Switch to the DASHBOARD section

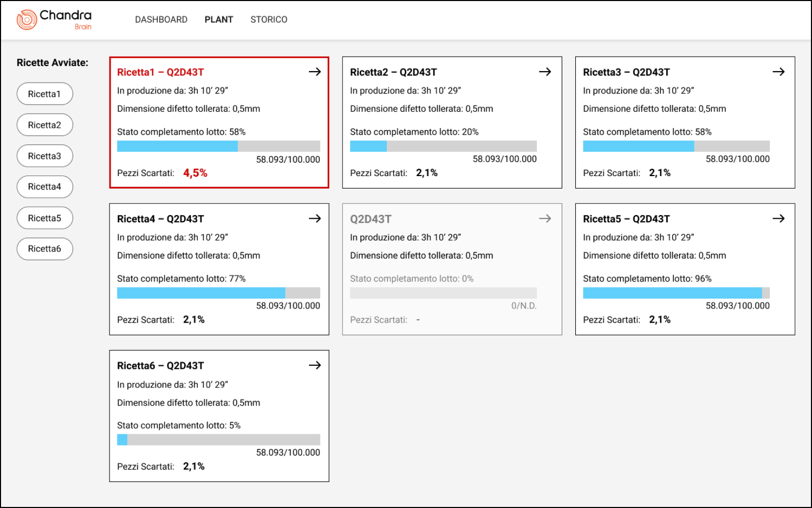(x=161, y=19)
